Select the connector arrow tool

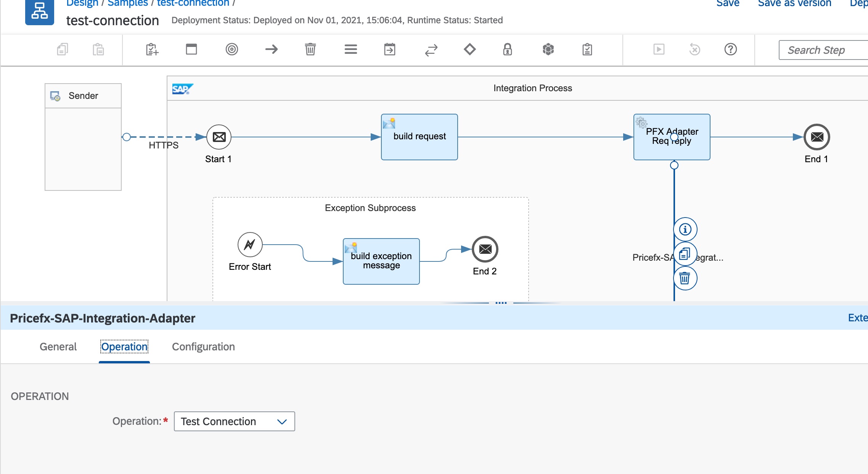[x=271, y=50]
